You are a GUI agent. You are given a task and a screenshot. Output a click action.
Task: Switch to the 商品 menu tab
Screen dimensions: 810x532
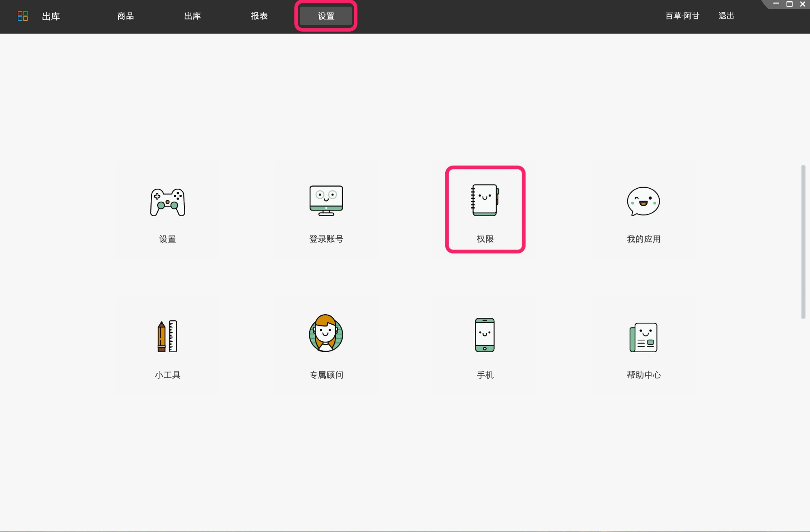click(126, 16)
